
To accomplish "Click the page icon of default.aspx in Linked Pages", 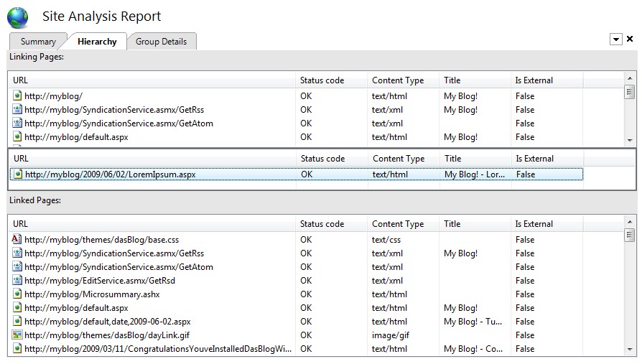I will 17,307.
